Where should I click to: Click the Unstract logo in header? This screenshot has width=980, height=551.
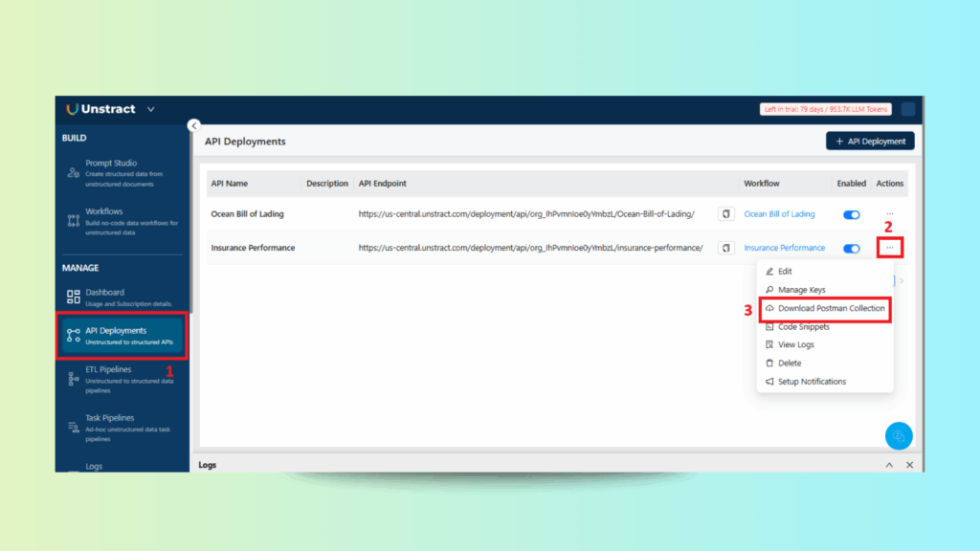pyautogui.click(x=100, y=109)
